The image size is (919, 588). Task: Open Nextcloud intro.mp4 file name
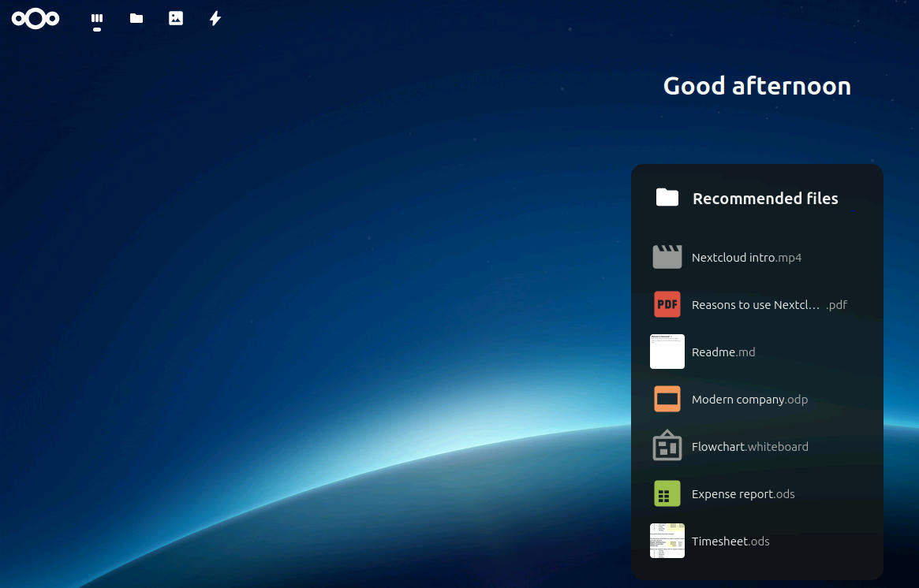746,258
